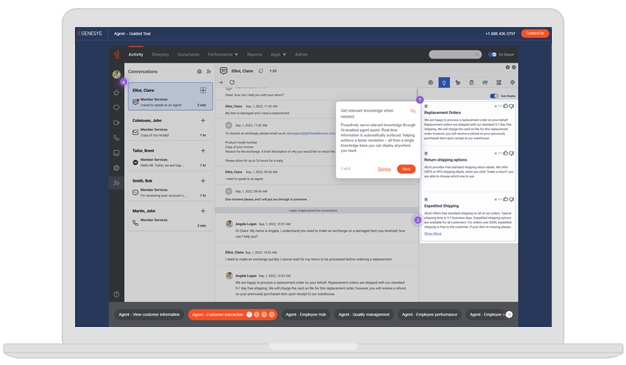Click the orange Contact Us button

click(535, 34)
